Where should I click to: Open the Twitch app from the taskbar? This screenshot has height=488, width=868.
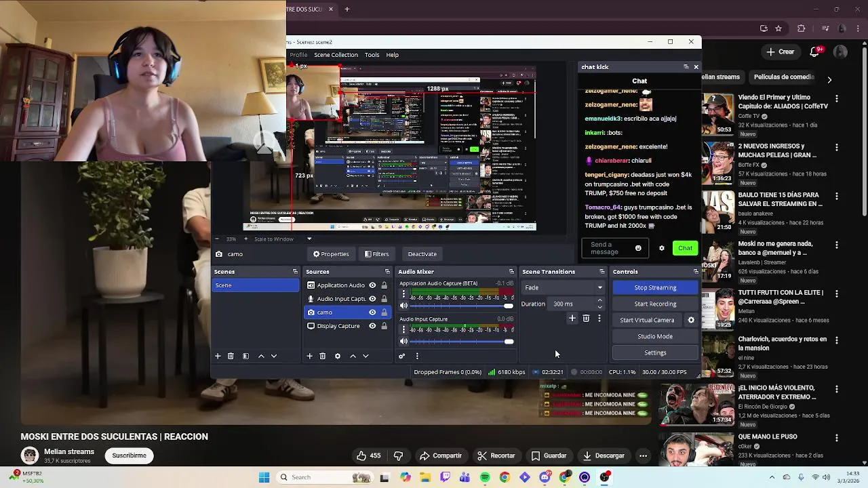(x=445, y=477)
